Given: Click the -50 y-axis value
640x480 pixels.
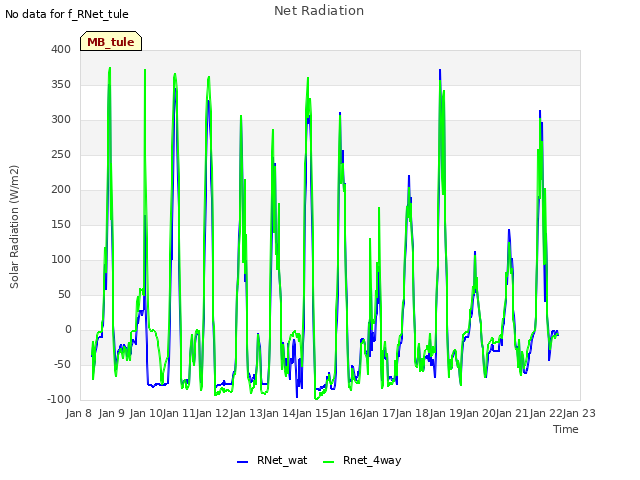Looking at the screenshot, I should (x=62, y=364).
